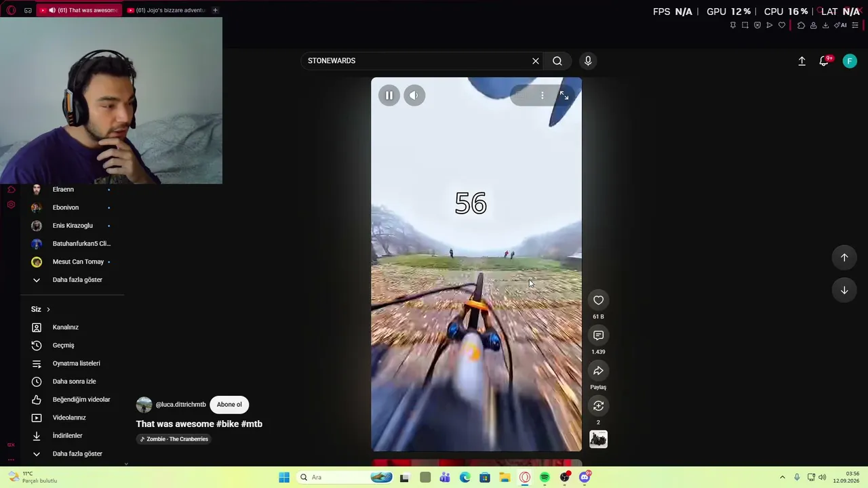The width and height of the screenshot is (868, 488).
Task: Run the search with magnifier button
Action: pos(557,61)
